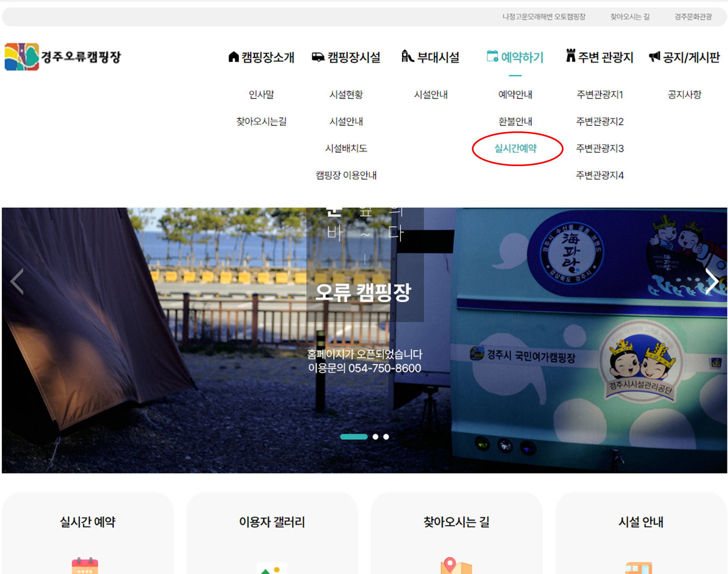Select the third slide indicator dot
Screen dimensions: 728x574
tap(386, 437)
